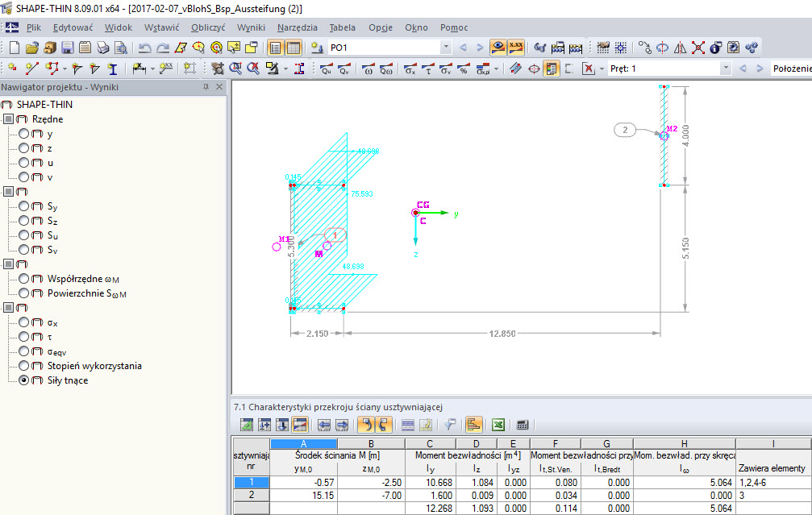Go to previous load case arrow
Viewport: 812px width, 515px height.
[463, 47]
